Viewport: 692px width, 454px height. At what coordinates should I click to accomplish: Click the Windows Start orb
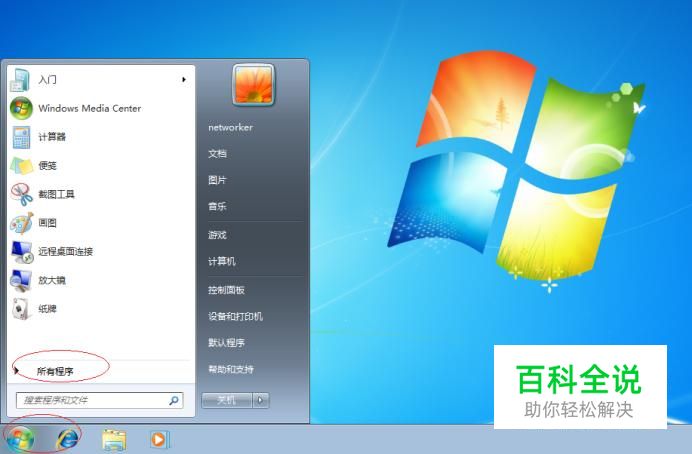(19, 439)
